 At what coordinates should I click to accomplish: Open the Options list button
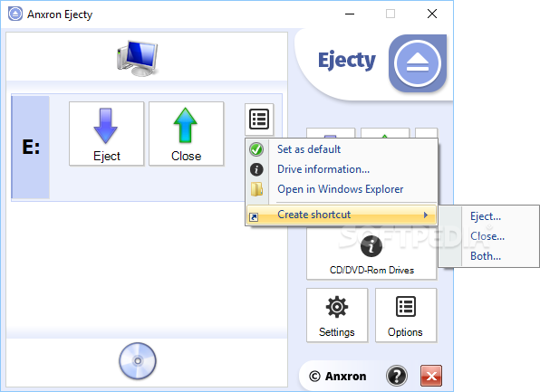click(x=406, y=315)
